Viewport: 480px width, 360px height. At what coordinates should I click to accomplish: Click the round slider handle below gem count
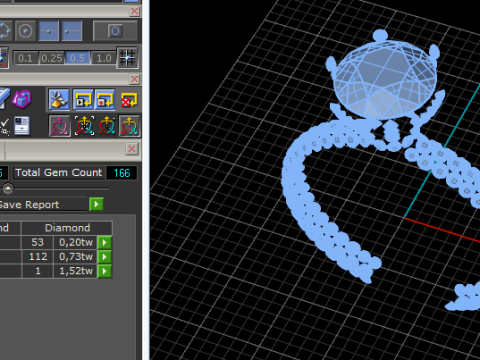tap(8, 189)
